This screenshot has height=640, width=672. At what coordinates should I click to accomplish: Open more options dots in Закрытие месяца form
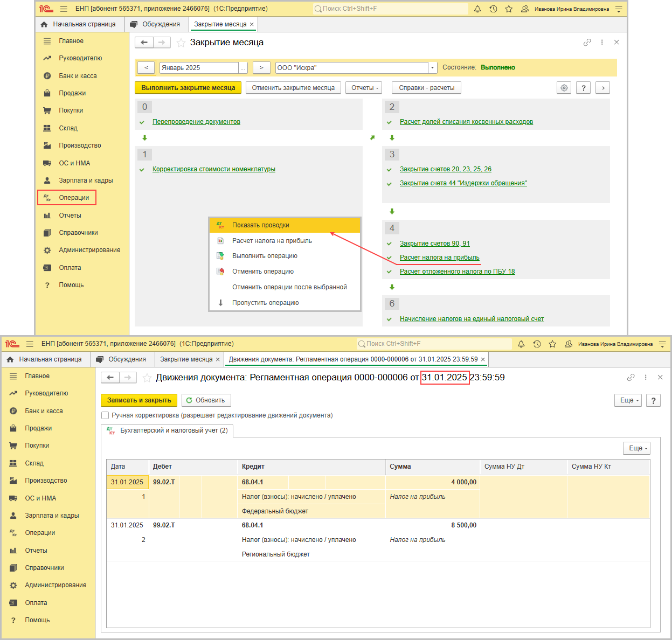click(x=602, y=42)
